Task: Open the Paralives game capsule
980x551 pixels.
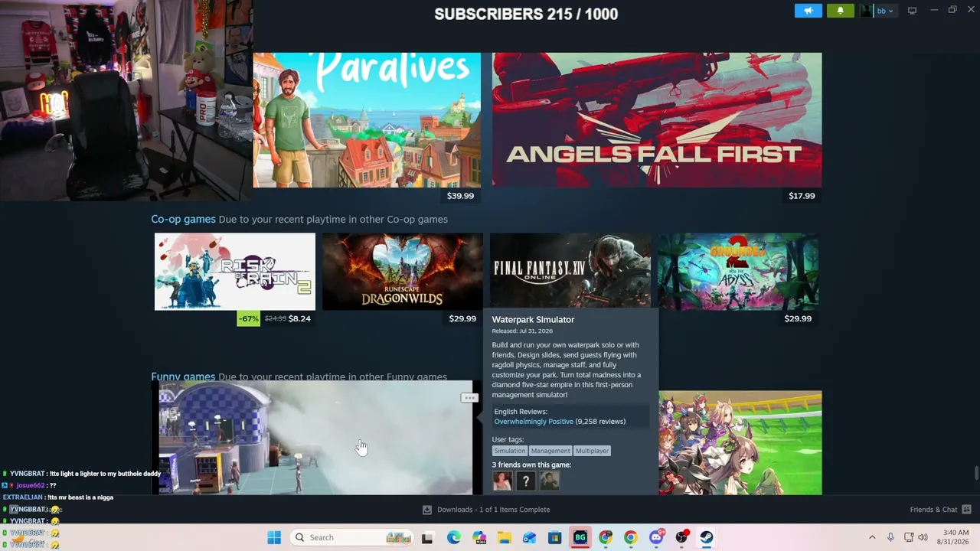Action: click(367, 119)
